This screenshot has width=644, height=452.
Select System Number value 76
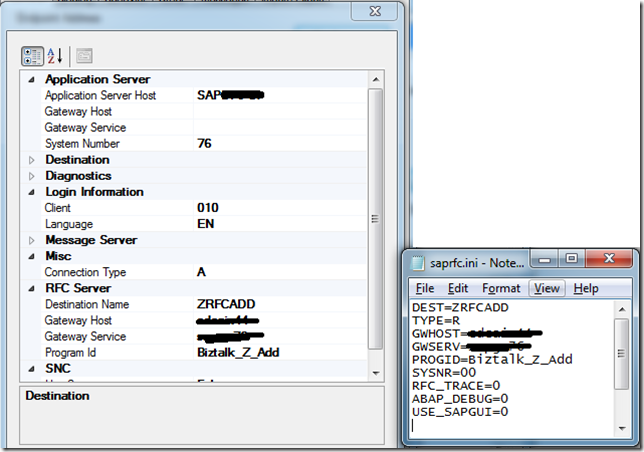280,144
